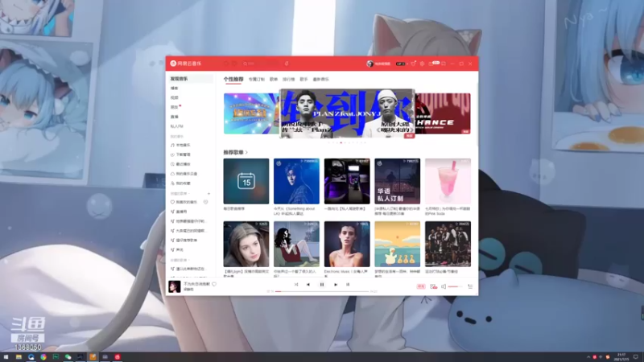This screenshot has width=644, height=362.
Task: Open the Electronic Music playlist cover
Action: click(347, 244)
